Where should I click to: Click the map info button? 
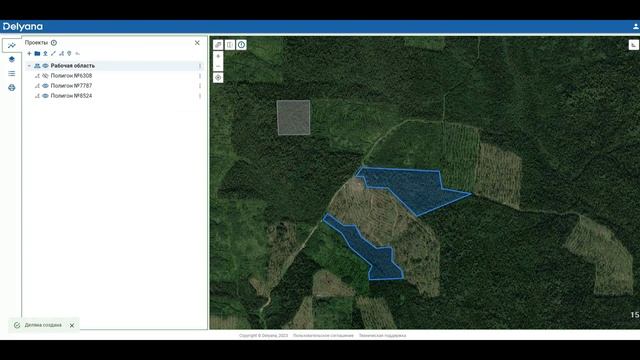242,44
